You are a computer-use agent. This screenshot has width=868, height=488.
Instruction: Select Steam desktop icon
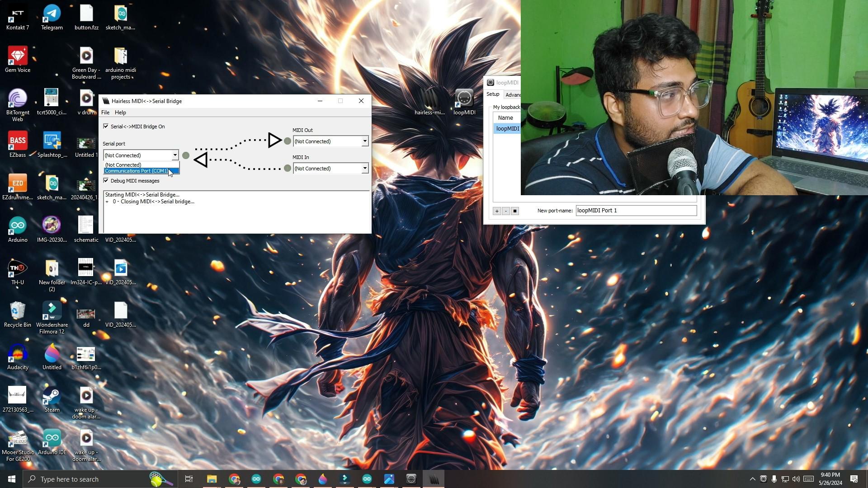(x=52, y=399)
